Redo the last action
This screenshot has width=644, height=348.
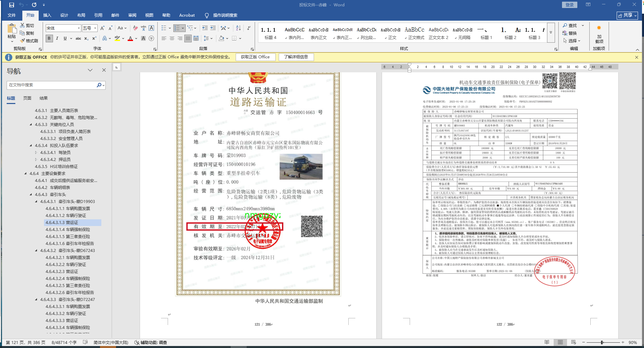[34, 5]
